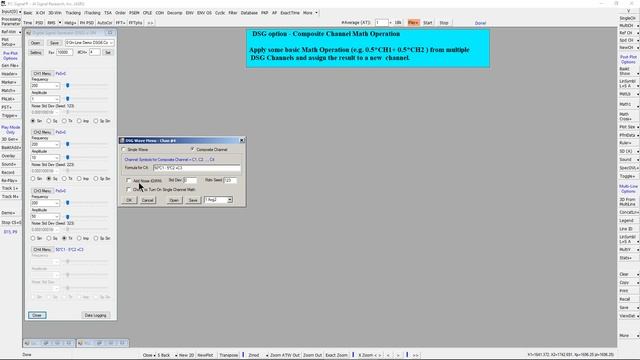The image size is (640, 360).
Task: Open the CH4 Menu button
Action: pyautogui.click(x=42, y=249)
